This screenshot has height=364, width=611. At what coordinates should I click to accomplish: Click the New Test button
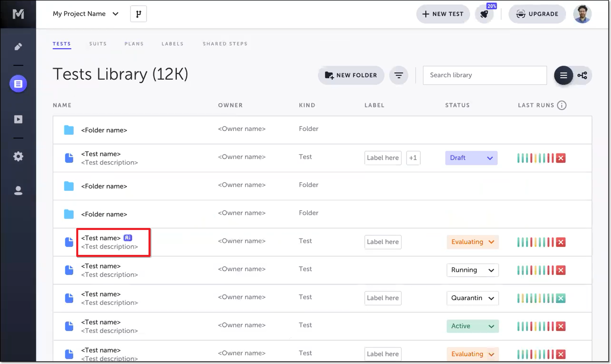click(443, 14)
